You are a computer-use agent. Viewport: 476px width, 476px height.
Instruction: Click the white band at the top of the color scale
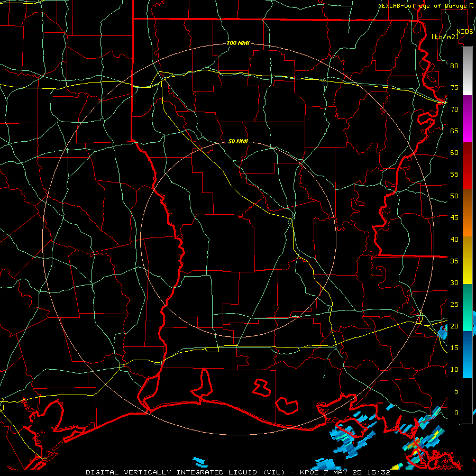click(467, 71)
